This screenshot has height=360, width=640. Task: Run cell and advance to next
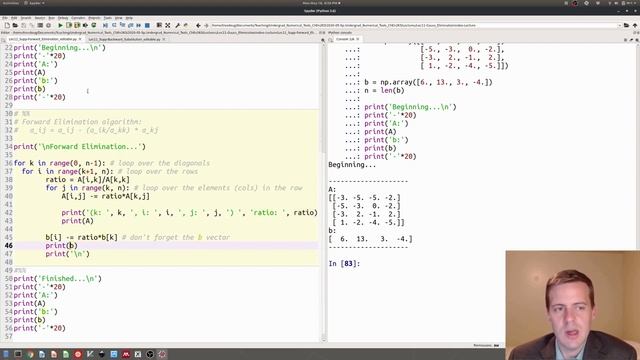[x=77, y=25]
